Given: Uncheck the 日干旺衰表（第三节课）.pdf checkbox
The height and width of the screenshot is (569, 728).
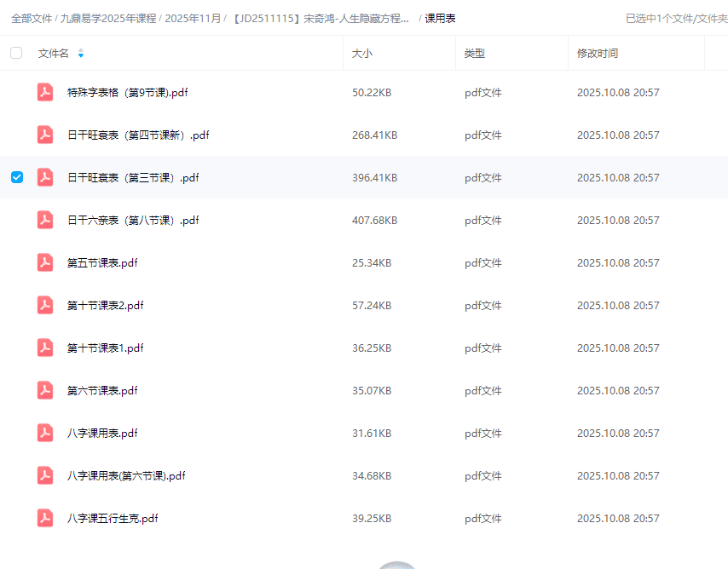Looking at the screenshot, I should click(16, 177).
